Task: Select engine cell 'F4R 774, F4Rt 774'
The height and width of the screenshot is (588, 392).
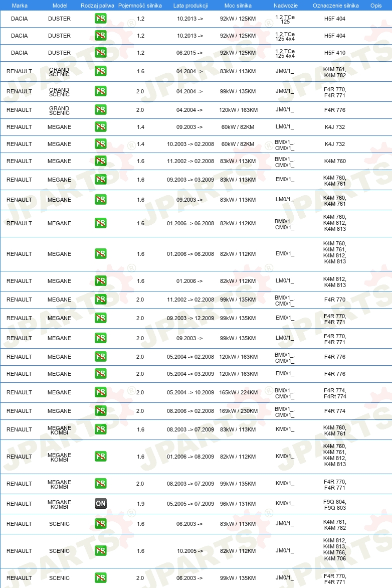Action: coord(335,393)
